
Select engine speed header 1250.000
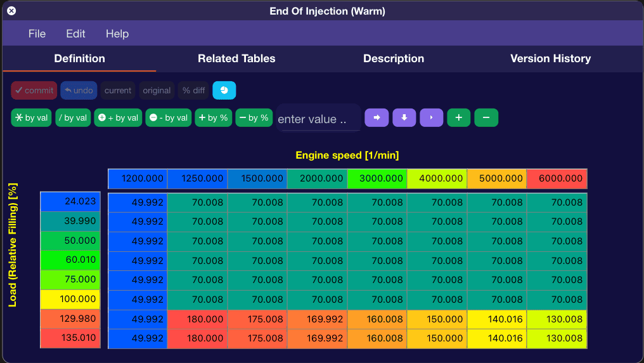198,178
